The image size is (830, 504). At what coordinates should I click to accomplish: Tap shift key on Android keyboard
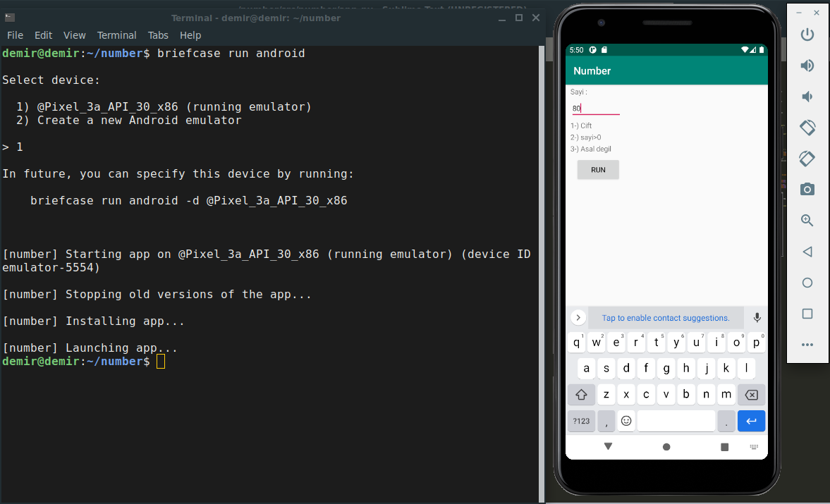(581, 395)
